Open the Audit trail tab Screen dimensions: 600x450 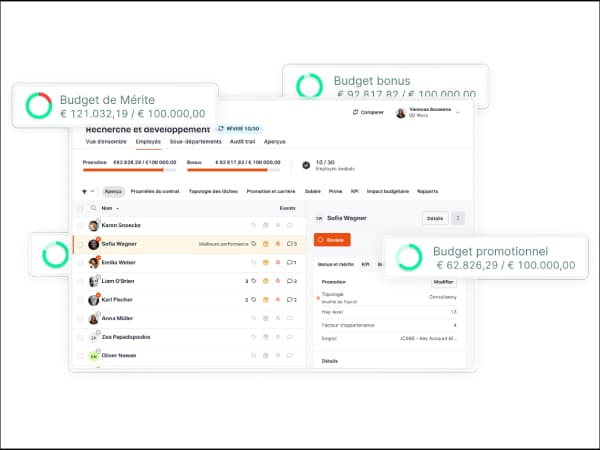[242, 142]
